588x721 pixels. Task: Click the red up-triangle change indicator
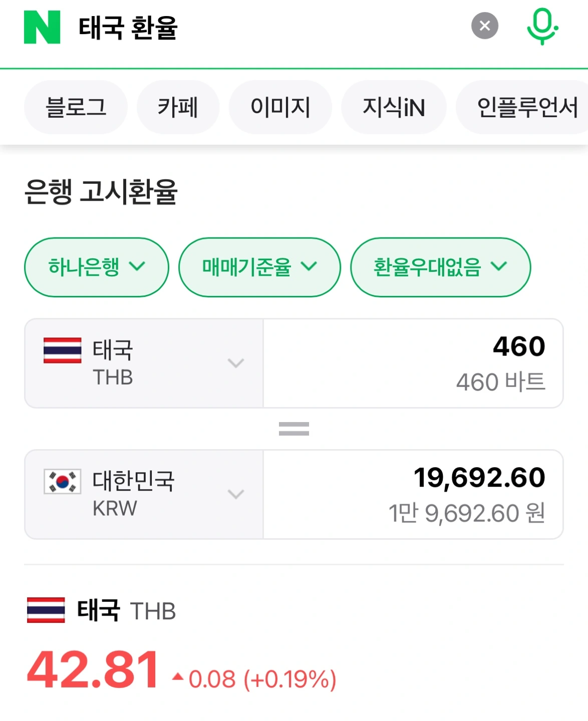pyautogui.click(x=177, y=677)
